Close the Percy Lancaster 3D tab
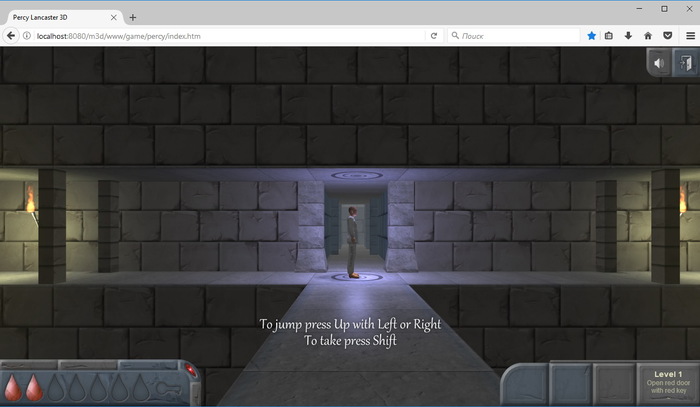The height and width of the screenshot is (407, 700). (113, 17)
